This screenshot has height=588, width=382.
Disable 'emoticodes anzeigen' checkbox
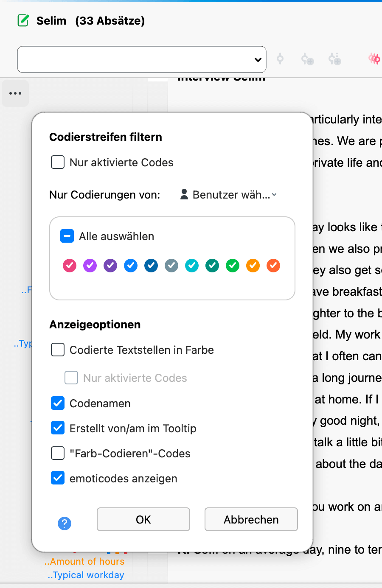(x=58, y=478)
